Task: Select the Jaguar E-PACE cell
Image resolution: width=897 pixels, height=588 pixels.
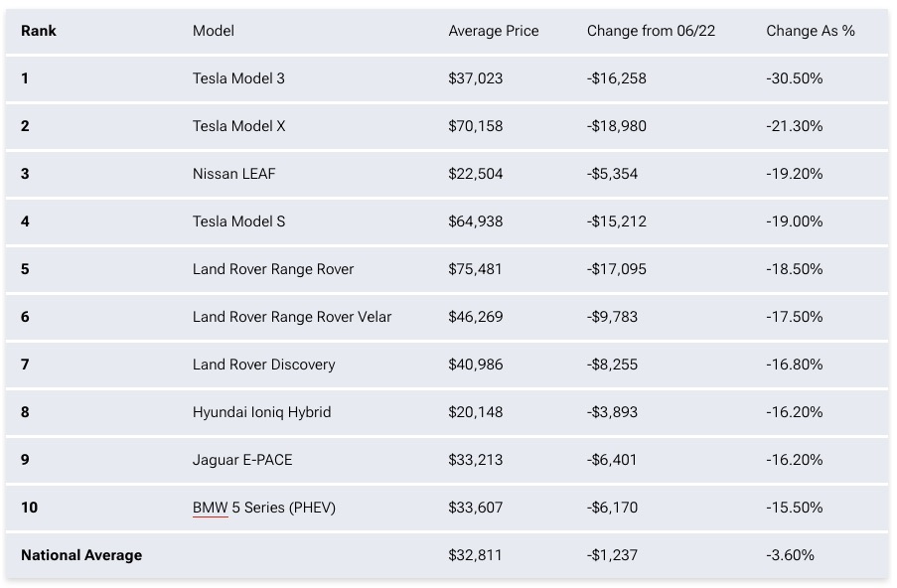Action: pyautogui.click(x=242, y=460)
